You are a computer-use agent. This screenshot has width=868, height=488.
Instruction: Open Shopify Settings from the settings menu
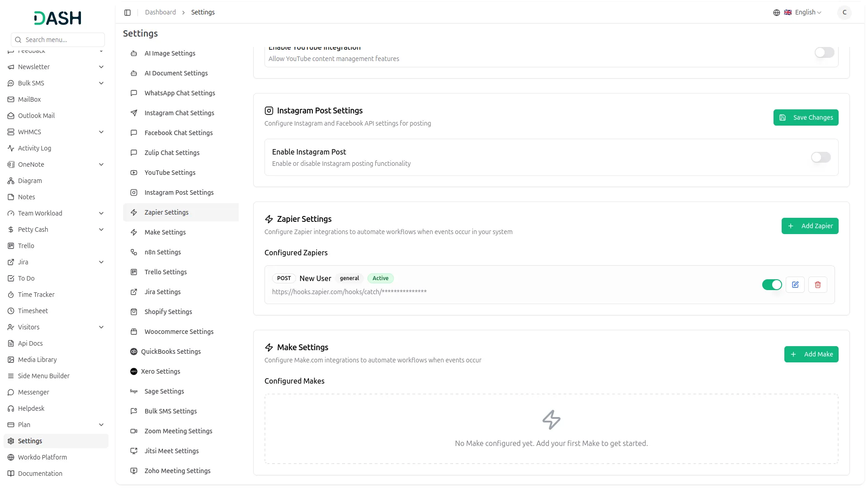coord(168,311)
